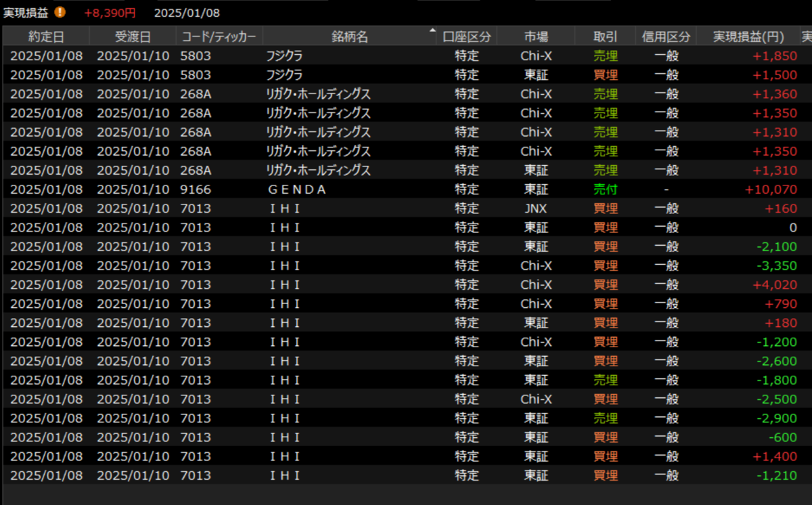Sort by the 約定日 column header
This screenshot has width=812, height=505.
click(x=46, y=37)
